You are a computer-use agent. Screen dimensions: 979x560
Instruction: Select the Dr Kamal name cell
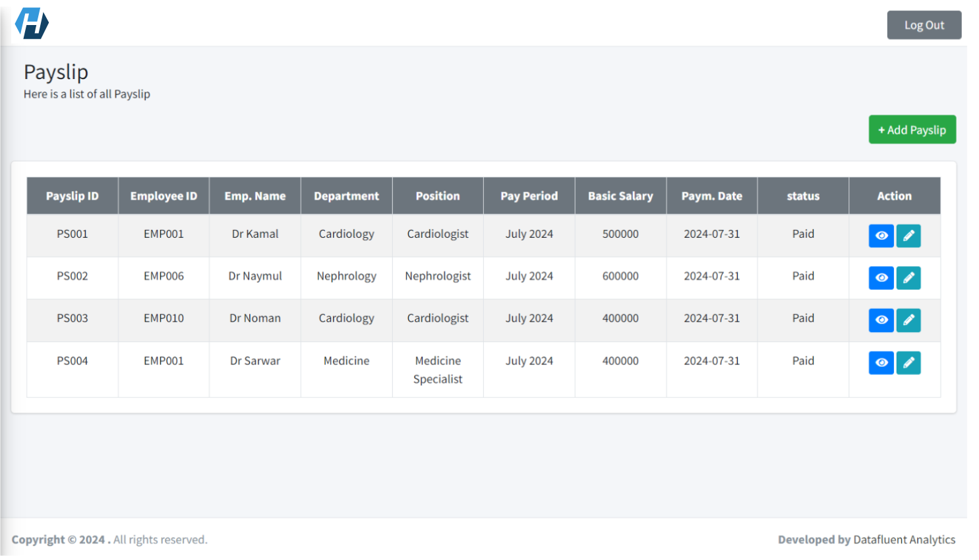pos(255,234)
